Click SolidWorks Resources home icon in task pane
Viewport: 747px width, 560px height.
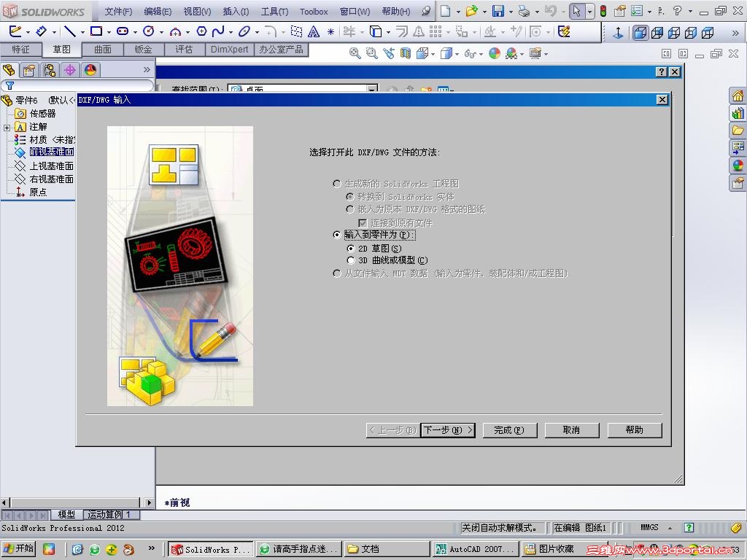tap(738, 96)
